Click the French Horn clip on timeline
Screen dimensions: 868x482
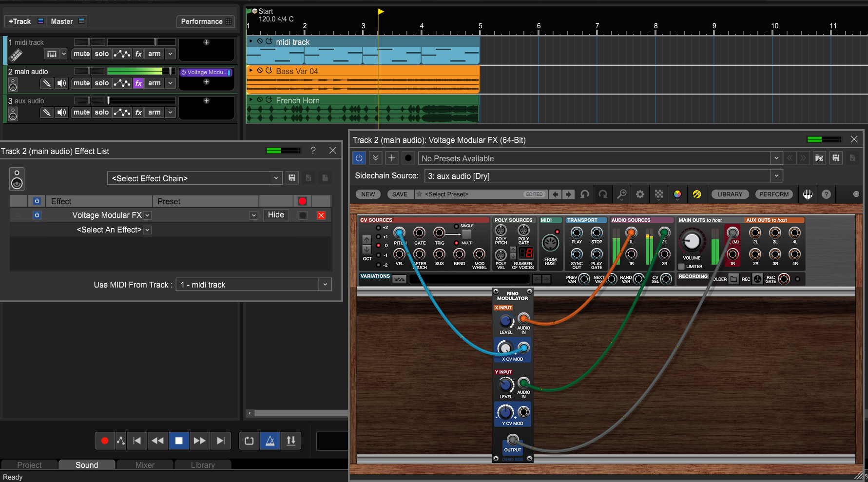coord(363,109)
